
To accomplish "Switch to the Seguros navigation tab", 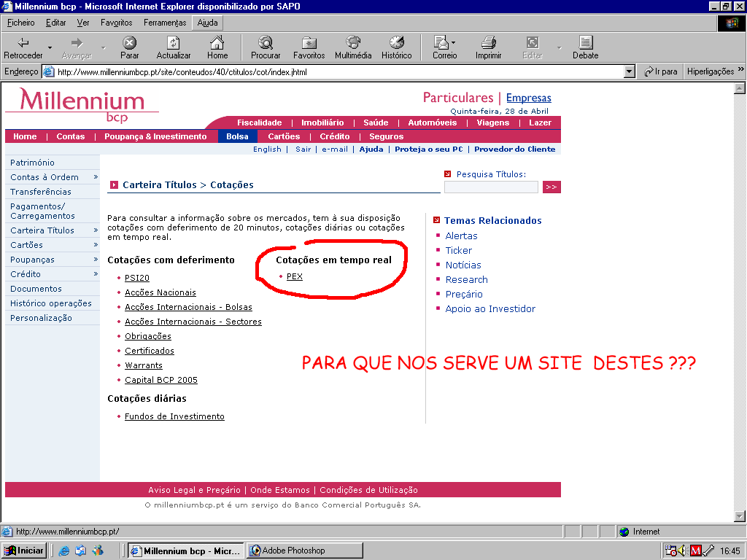I will click(x=386, y=136).
